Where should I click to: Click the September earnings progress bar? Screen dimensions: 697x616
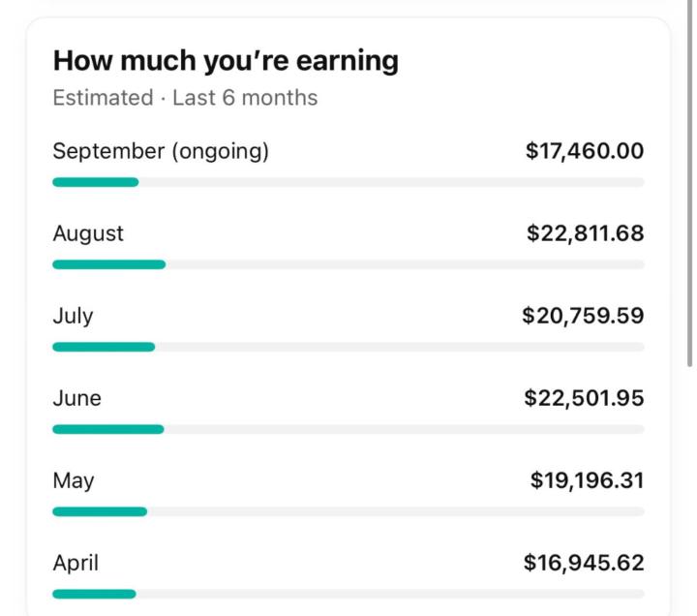coord(348,182)
